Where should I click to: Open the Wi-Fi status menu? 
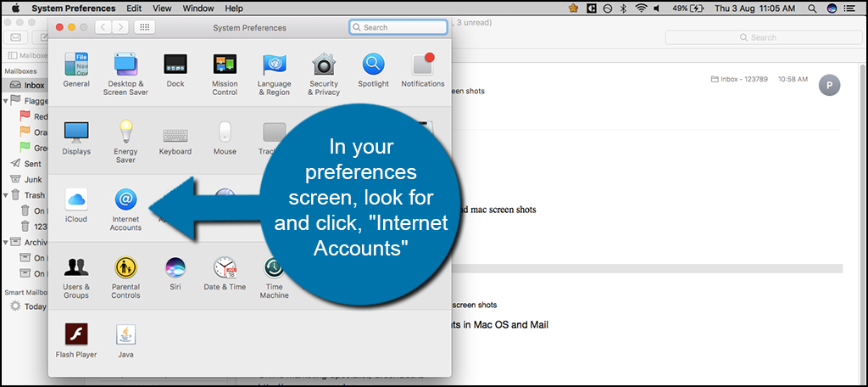tap(641, 8)
